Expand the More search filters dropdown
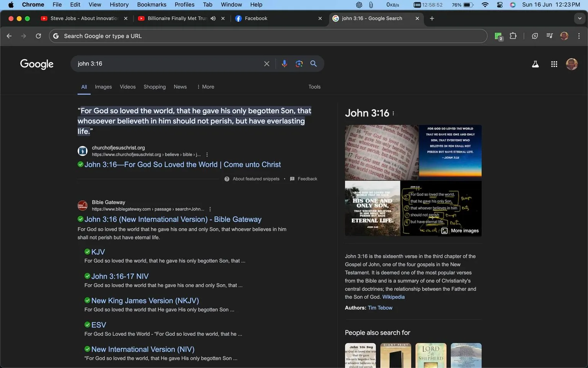588x368 pixels. click(x=205, y=87)
